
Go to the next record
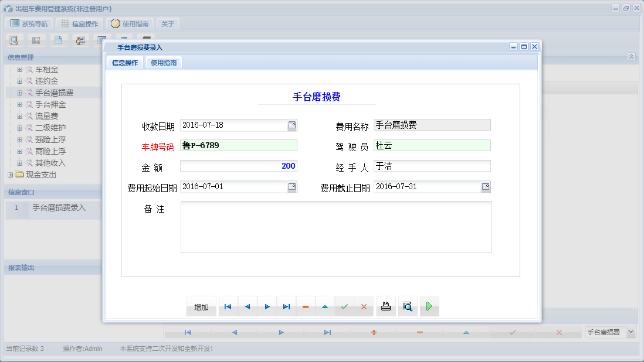(x=266, y=306)
